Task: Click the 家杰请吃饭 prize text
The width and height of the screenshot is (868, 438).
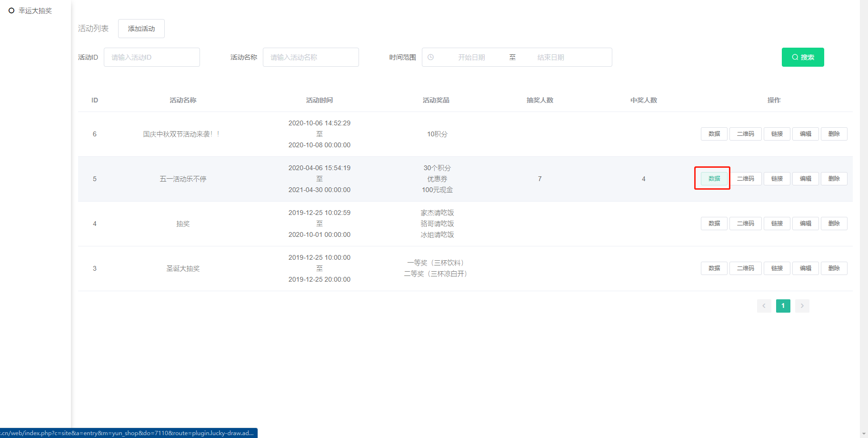Action: click(x=437, y=213)
